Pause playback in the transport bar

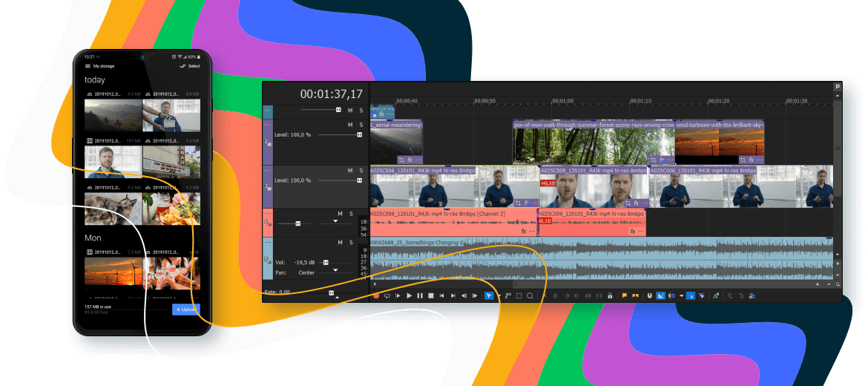(420, 295)
